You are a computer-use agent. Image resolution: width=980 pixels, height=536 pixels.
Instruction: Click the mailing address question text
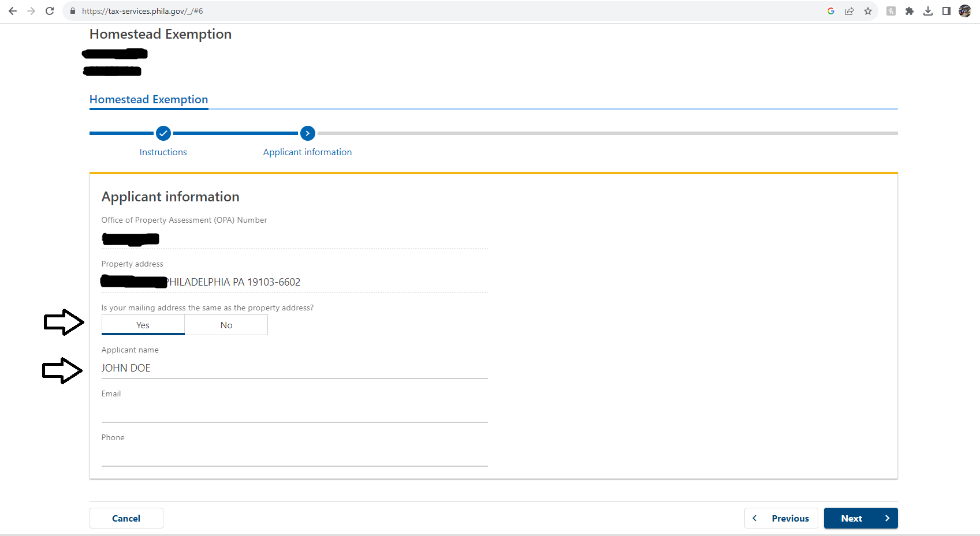207,308
